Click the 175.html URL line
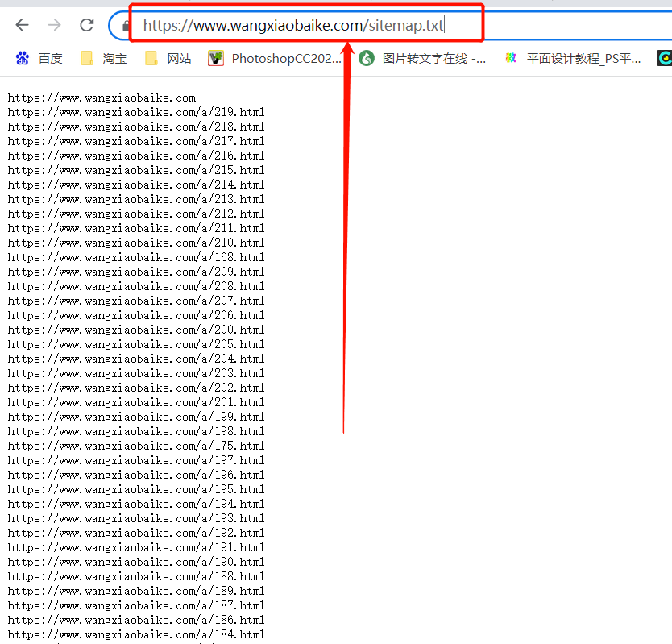The height and width of the screenshot is (644, 672). [x=136, y=446]
